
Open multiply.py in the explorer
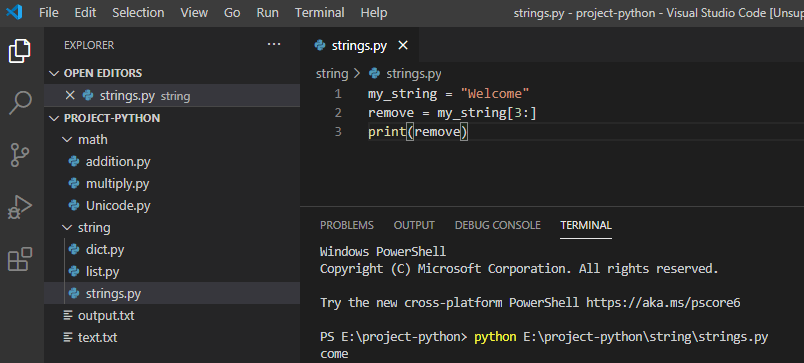(117, 184)
